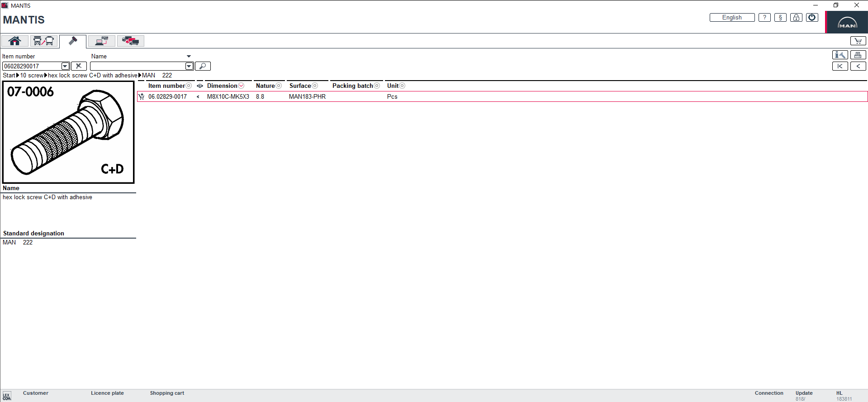The height and width of the screenshot is (402, 868).
Task: Add item 06.02829-0017 to cart
Action: pyautogui.click(x=142, y=96)
